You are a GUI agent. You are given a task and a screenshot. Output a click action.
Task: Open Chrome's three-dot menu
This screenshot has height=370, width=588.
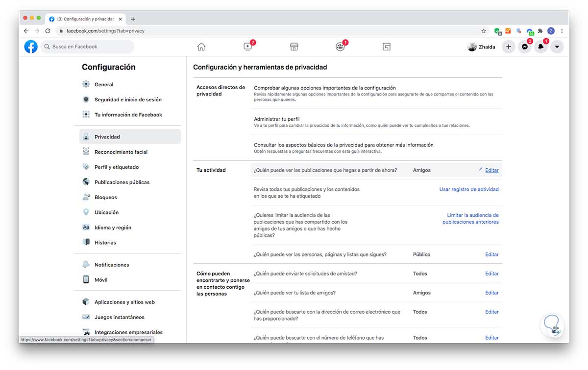(x=562, y=31)
